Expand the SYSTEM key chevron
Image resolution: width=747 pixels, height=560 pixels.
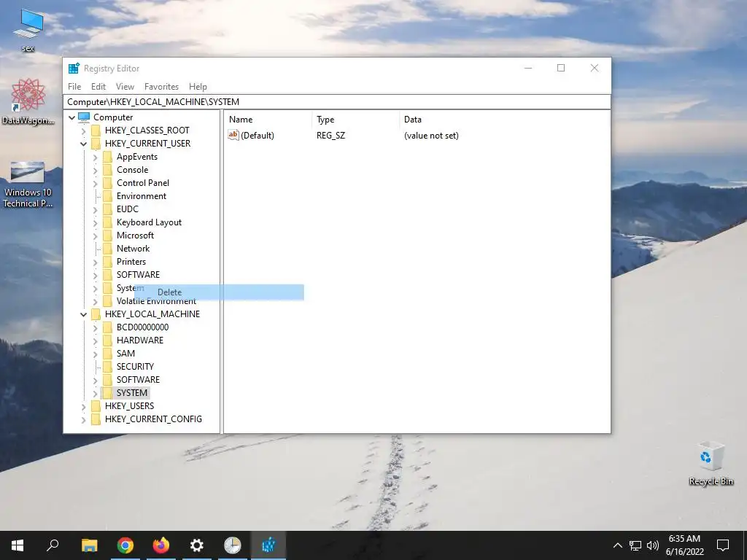click(96, 393)
